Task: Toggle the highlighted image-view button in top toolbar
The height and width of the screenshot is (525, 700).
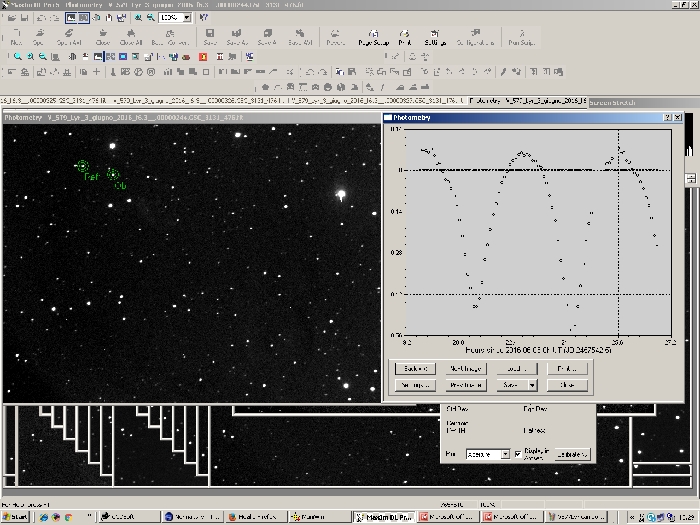Action: 71,18
